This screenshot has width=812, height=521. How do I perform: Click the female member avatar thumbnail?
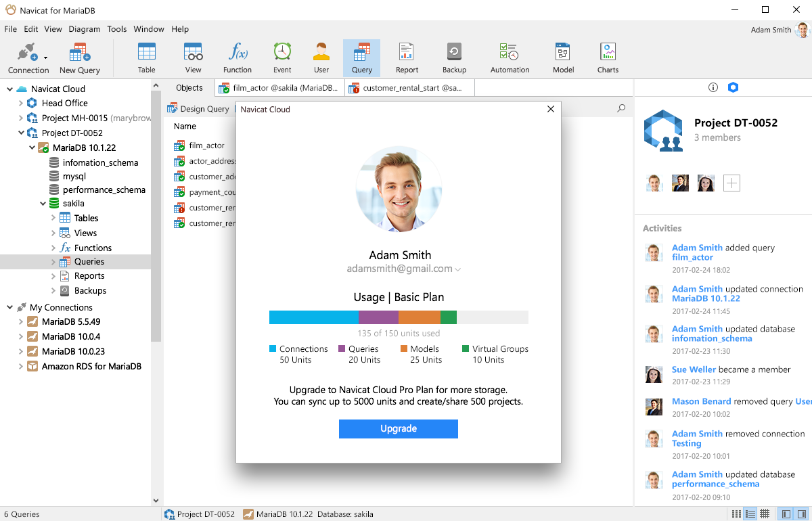[x=706, y=183]
